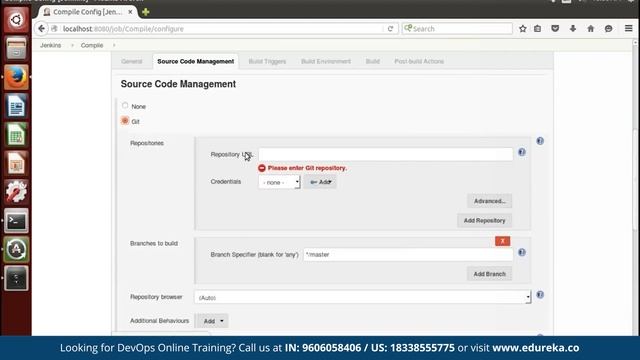Screen dimensions: 640x360
Task: Open LibreOffice Calc from dock
Action: click(16, 134)
